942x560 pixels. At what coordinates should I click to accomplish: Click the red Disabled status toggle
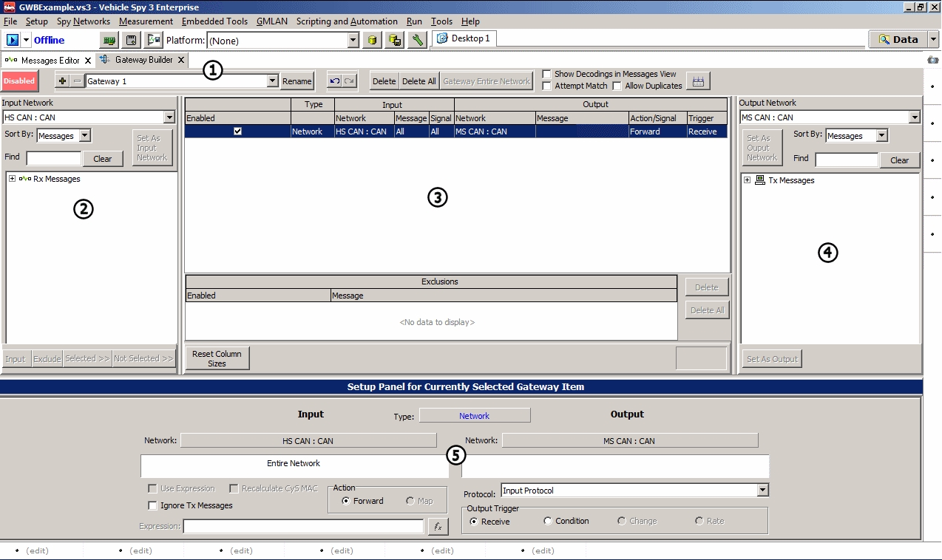click(x=19, y=81)
